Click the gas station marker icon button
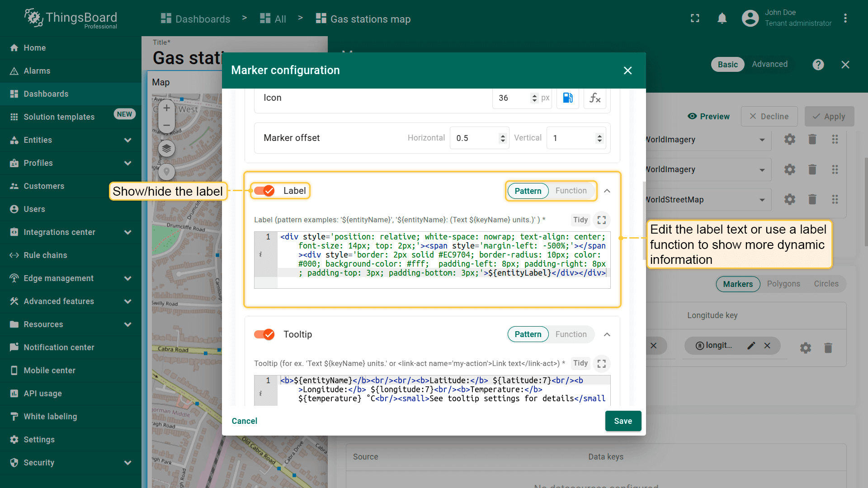The image size is (868, 488). pos(567,98)
